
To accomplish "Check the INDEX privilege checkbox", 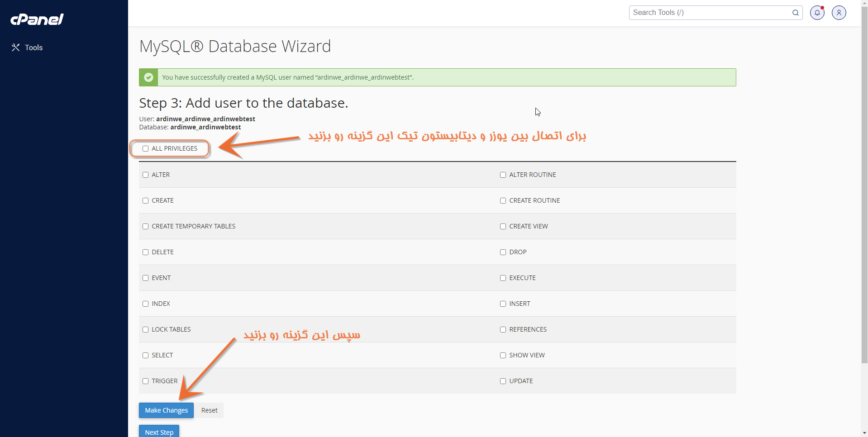I will click(145, 304).
